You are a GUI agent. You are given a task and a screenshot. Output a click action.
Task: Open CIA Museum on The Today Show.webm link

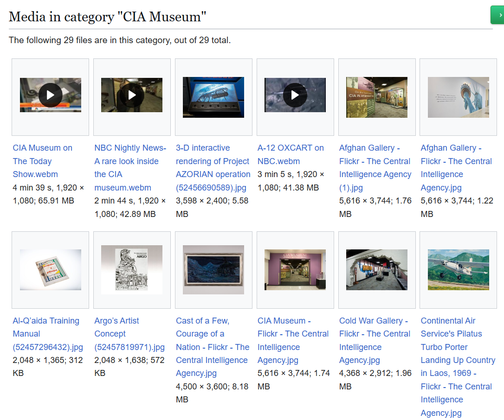[x=42, y=161]
